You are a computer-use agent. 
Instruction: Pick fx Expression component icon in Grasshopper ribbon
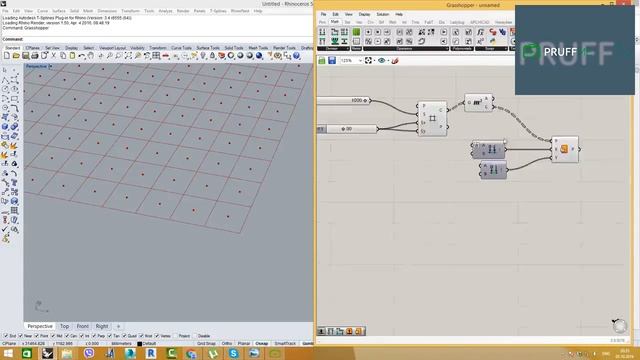click(x=480, y=32)
